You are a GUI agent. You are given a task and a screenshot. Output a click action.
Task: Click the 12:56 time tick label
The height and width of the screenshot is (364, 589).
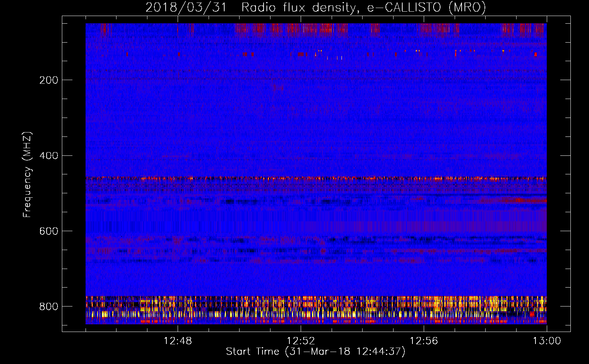click(x=424, y=341)
